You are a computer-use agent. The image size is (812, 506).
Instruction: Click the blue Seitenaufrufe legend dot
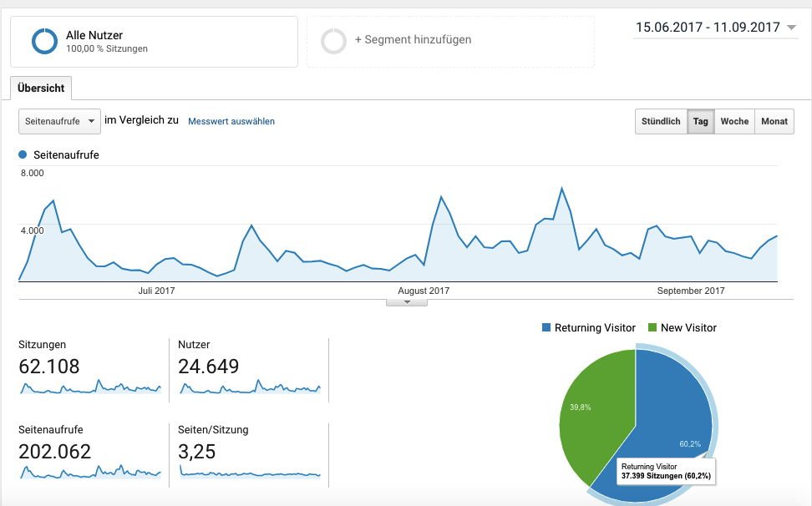click(23, 154)
